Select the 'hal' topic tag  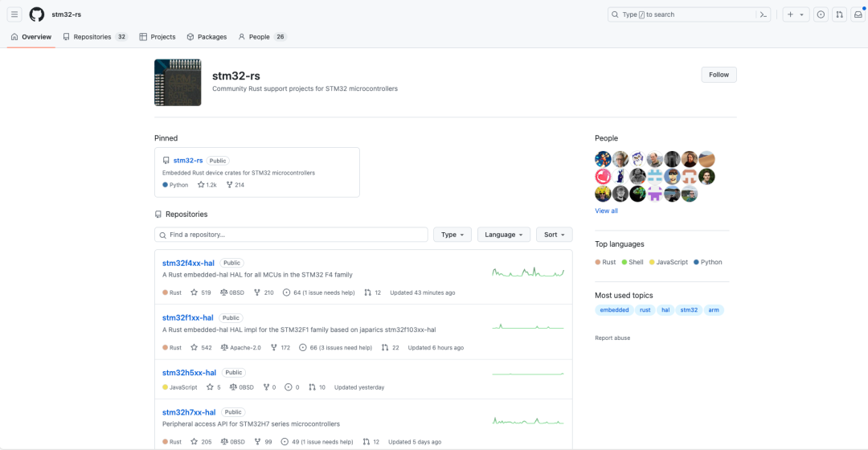[x=665, y=310]
